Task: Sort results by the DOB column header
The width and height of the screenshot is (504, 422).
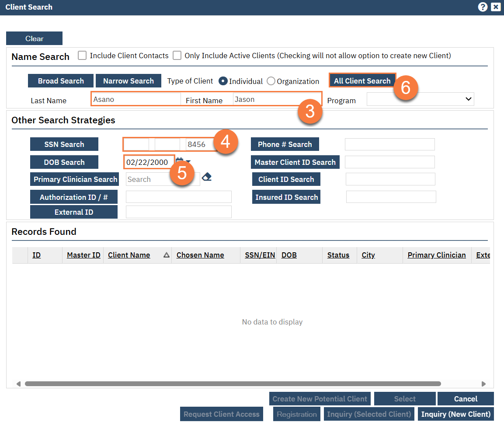Action: point(289,255)
